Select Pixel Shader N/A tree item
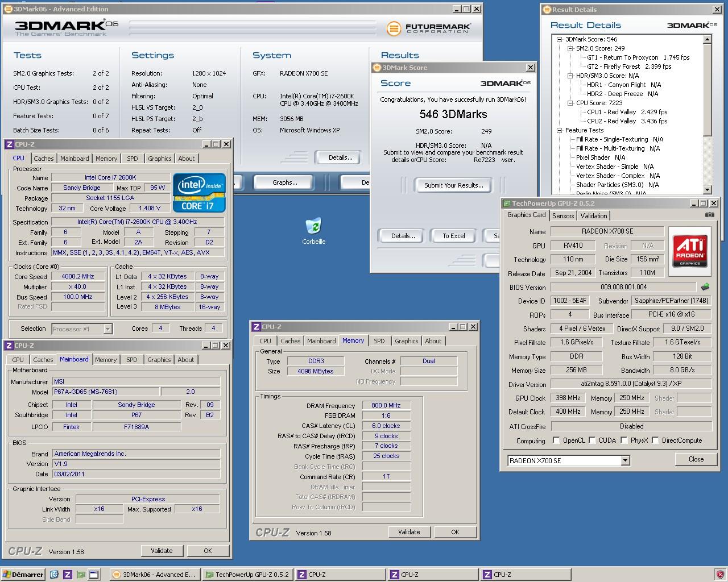 [x=601, y=157]
